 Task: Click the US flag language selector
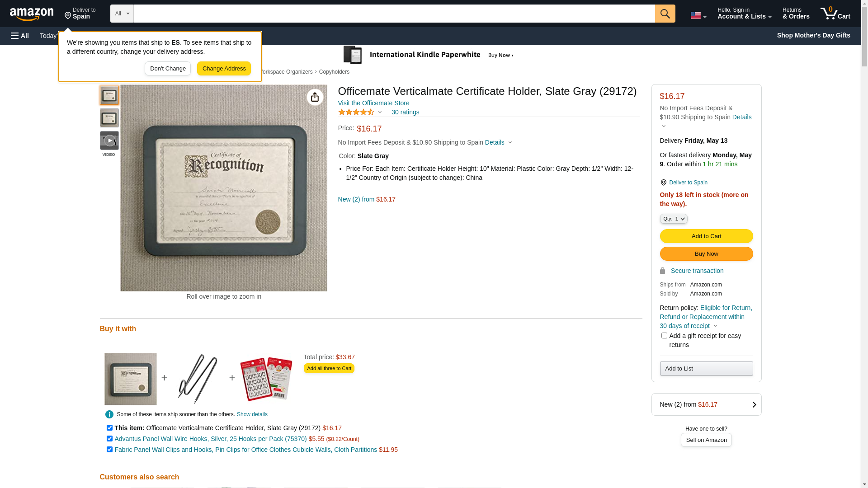(x=698, y=15)
